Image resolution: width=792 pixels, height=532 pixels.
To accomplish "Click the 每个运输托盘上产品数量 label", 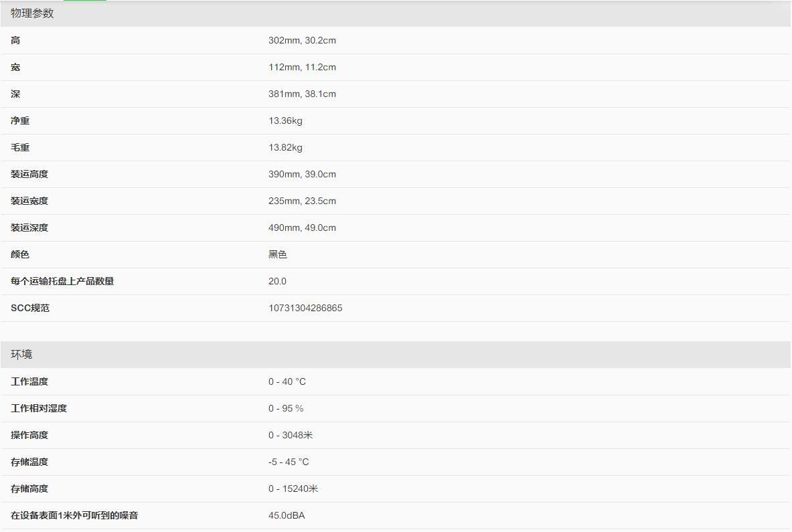I will (x=62, y=281).
